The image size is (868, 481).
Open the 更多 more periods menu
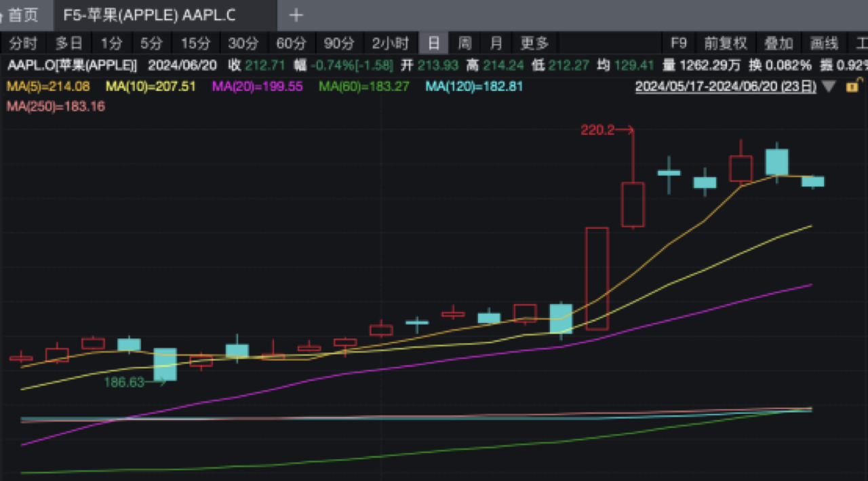click(x=534, y=43)
